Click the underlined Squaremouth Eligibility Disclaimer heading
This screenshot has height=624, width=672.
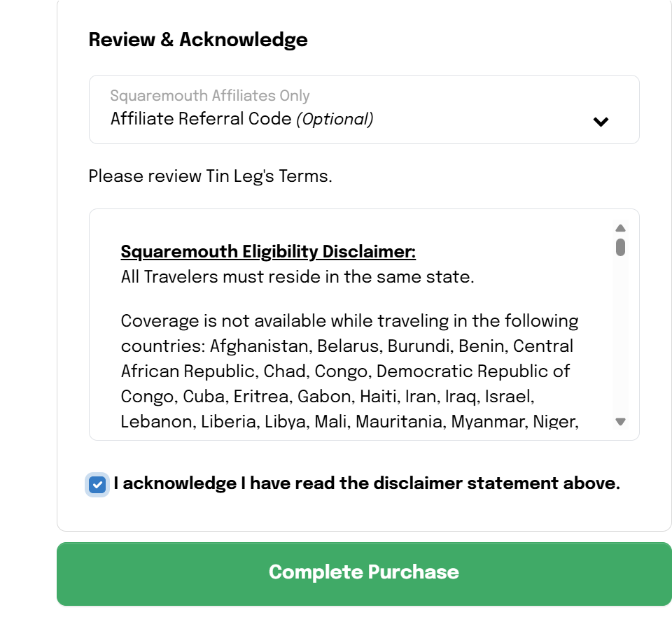(269, 251)
